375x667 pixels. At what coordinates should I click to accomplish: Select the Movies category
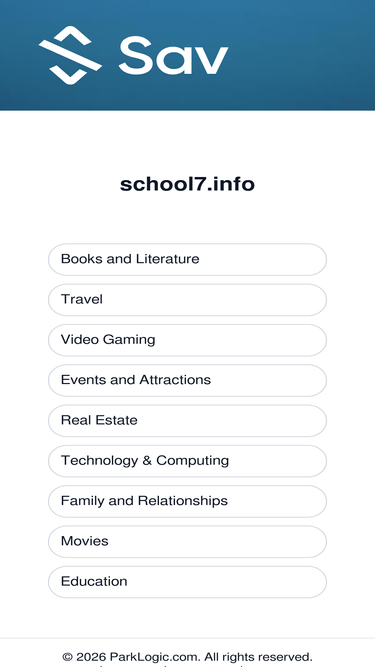(x=187, y=542)
